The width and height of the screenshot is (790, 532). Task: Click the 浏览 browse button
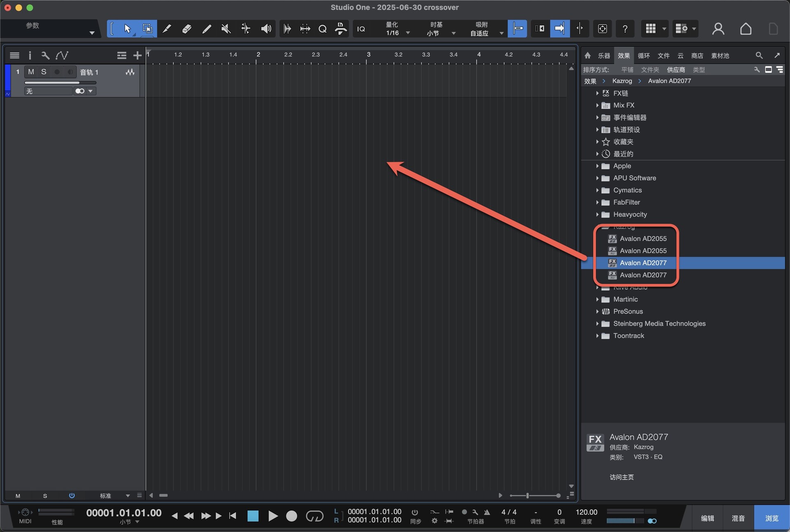pyautogui.click(x=771, y=518)
